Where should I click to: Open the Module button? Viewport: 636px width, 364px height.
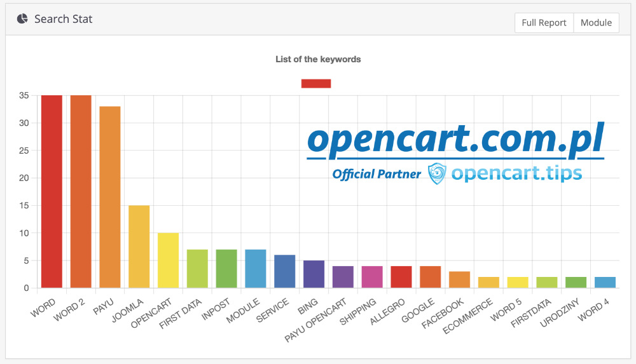[x=596, y=23]
